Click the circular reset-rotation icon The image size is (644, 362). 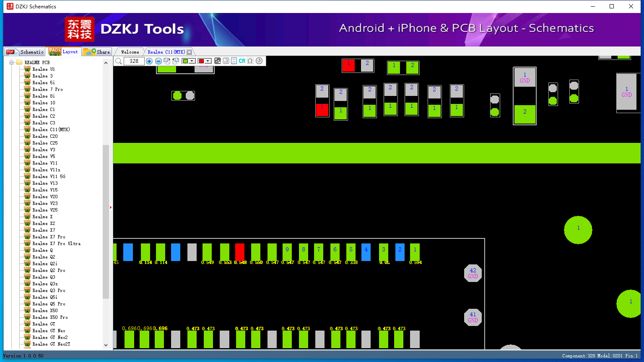(x=259, y=61)
